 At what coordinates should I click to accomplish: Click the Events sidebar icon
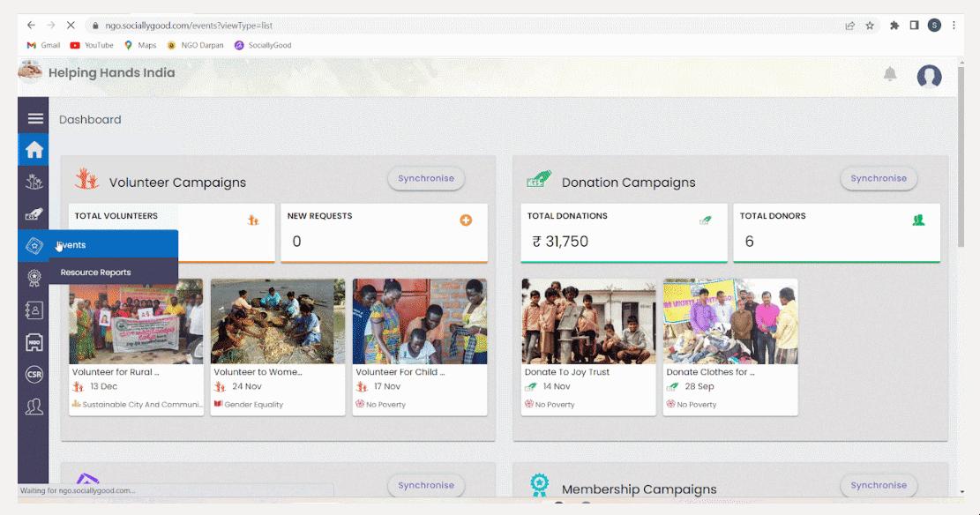[34, 246]
